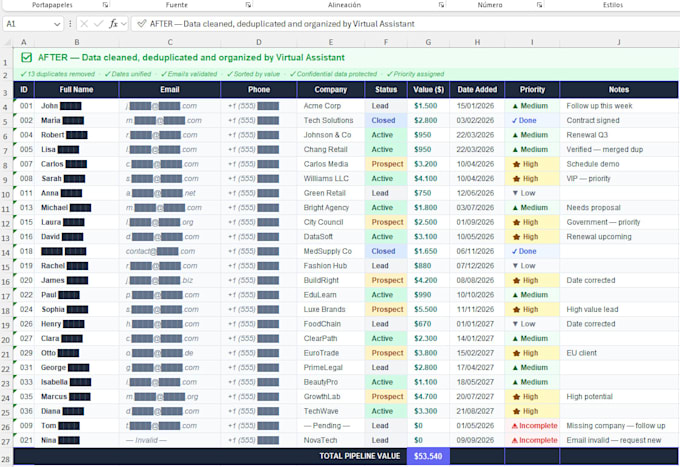680x467 pixels.
Task: Select the Acme Corp company cell
Action: point(330,106)
